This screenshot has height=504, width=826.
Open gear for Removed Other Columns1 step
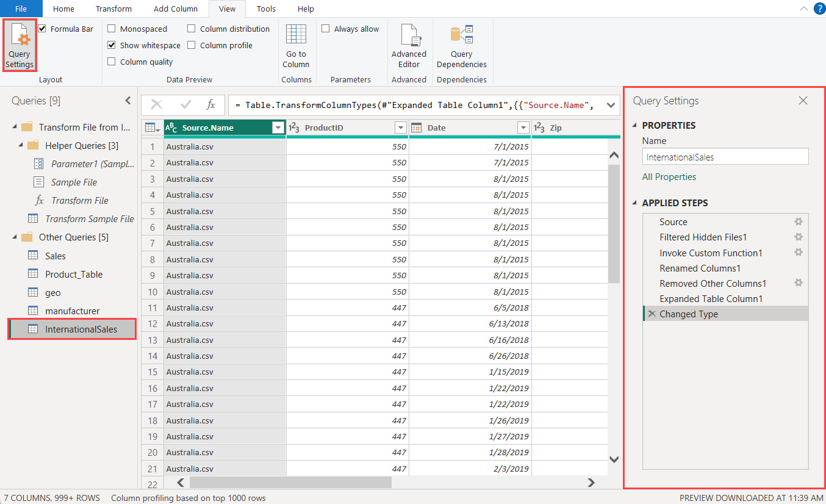[798, 283]
